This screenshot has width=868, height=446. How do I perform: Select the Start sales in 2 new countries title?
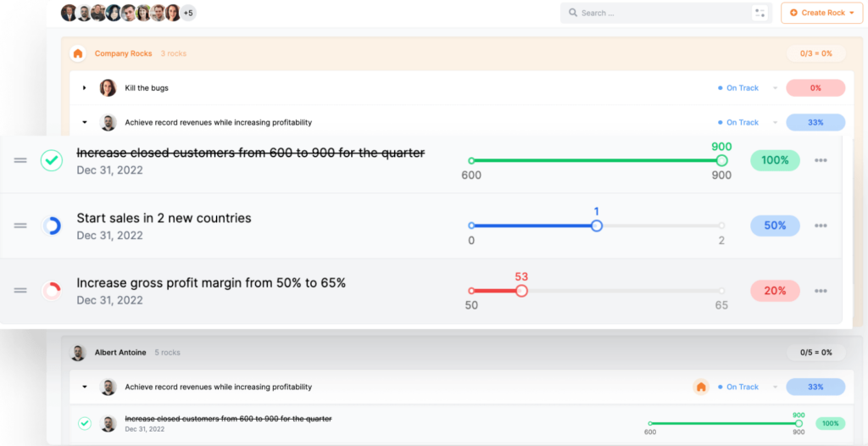click(x=164, y=218)
